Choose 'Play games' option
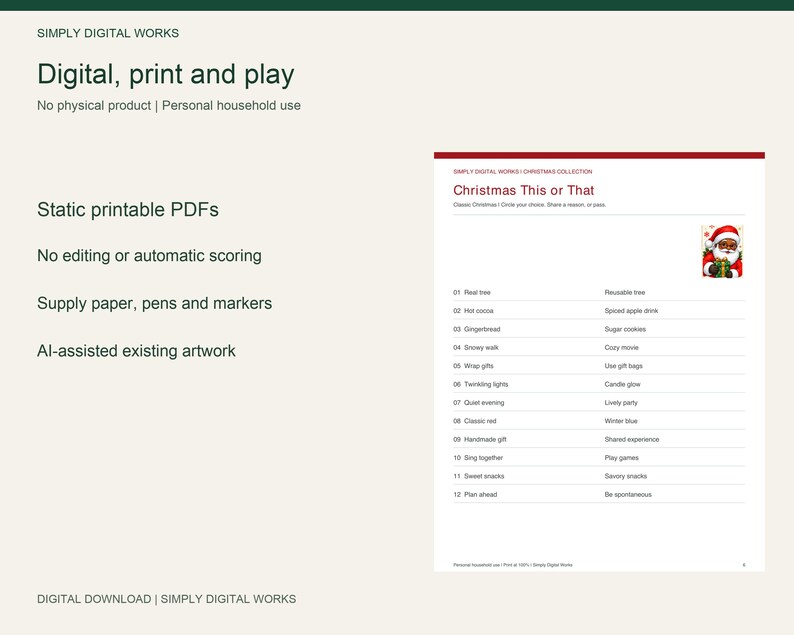The height and width of the screenshot is (635, 794). (621, 458)
